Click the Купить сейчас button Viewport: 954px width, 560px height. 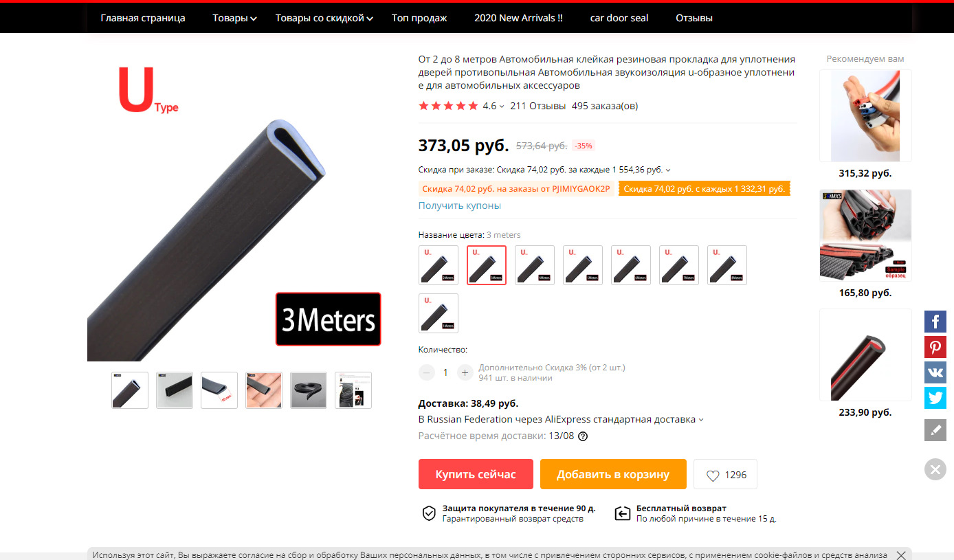coord(476,474)
